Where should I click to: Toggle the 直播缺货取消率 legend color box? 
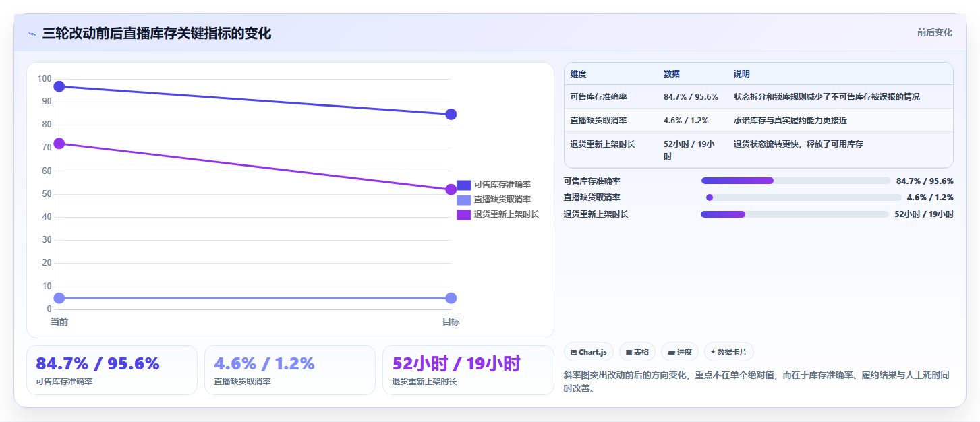464,200
